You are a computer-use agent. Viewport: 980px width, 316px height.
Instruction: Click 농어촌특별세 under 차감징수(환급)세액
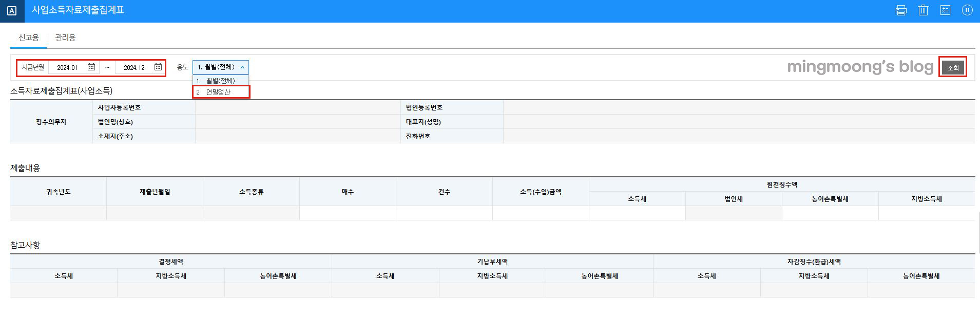click(921, 276)
